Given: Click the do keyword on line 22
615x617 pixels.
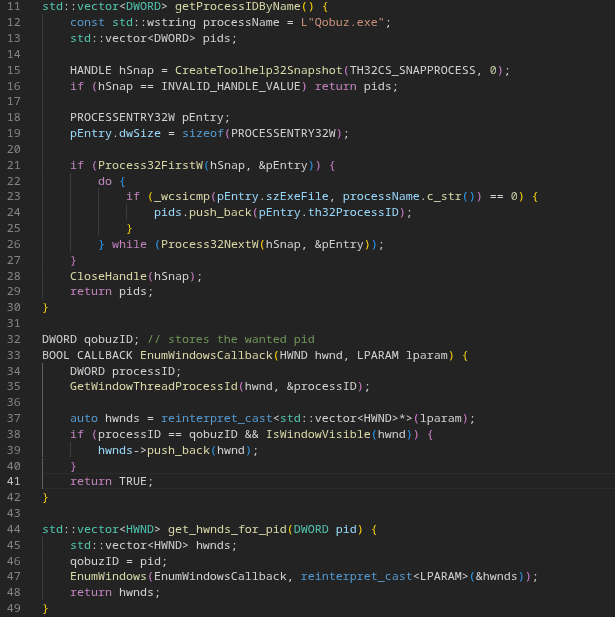Looking at the screenshot, I should [x=105, y=181].
